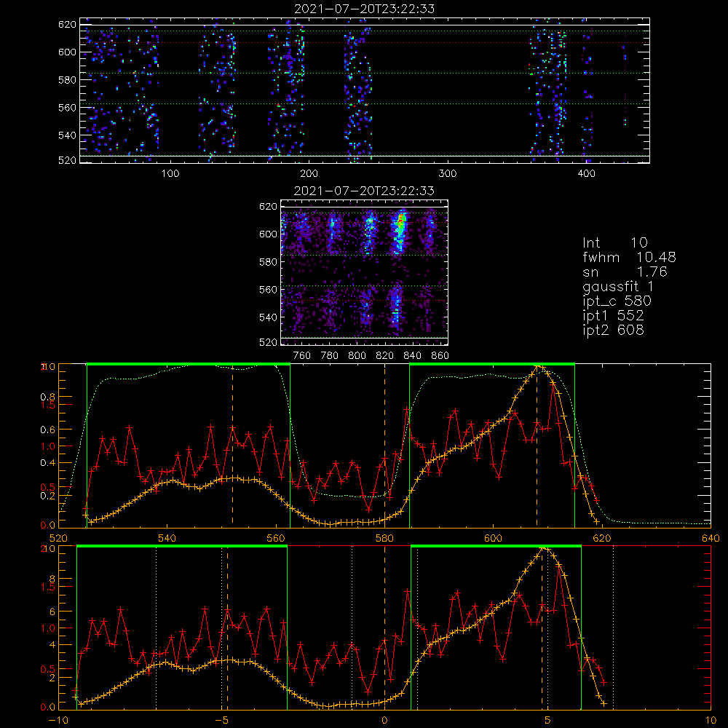Click the left green bar atop third plot
Viewport: 728px width, 728px height.
tap(189, 364)
